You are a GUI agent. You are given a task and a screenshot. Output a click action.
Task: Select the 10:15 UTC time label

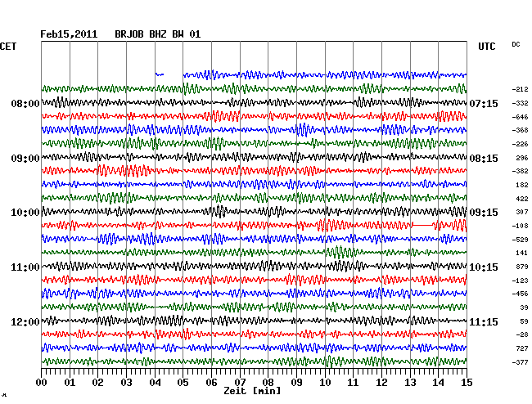[484, 267]
